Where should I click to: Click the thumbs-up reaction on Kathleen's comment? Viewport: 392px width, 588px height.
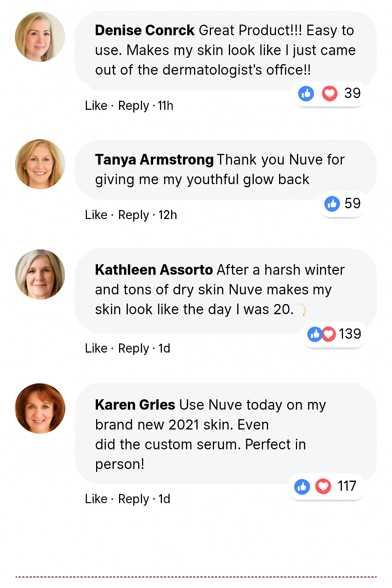[315, 334]
